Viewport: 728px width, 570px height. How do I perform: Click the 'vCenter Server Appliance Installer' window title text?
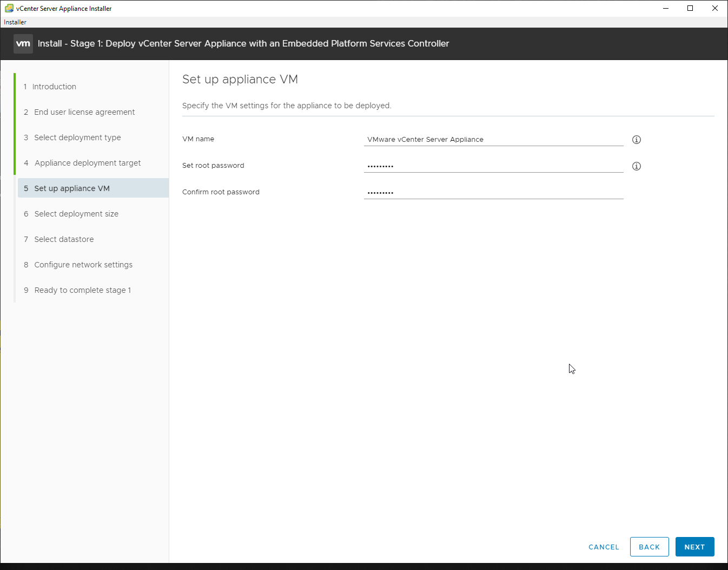pyautogui.click(x=64, y=9)
